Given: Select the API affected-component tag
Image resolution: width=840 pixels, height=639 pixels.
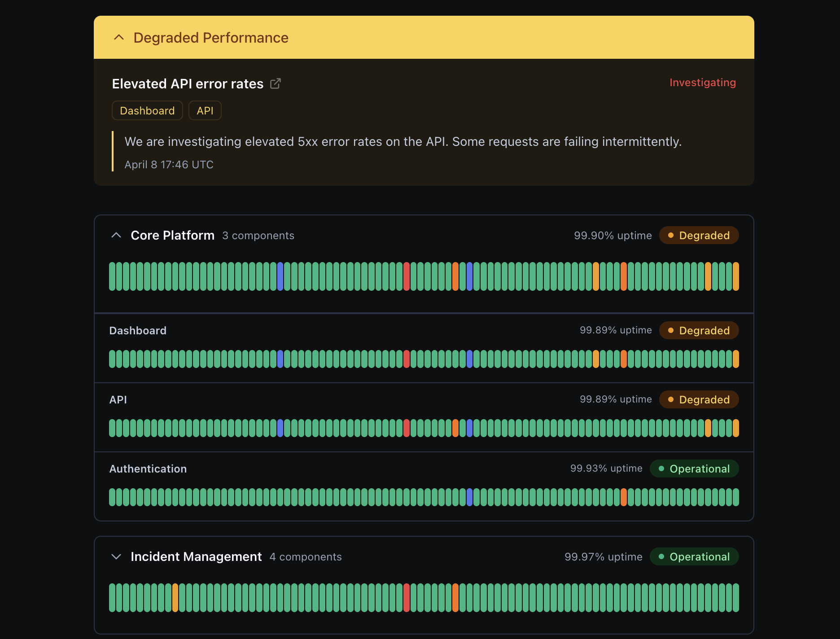Looking at the screenshot, I should click(x=205, y=110).
